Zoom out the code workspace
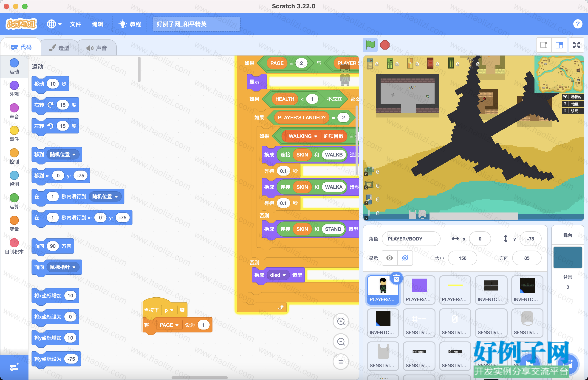Image resolution: width=588 pixels, height=380 pixels. point(341,341)
